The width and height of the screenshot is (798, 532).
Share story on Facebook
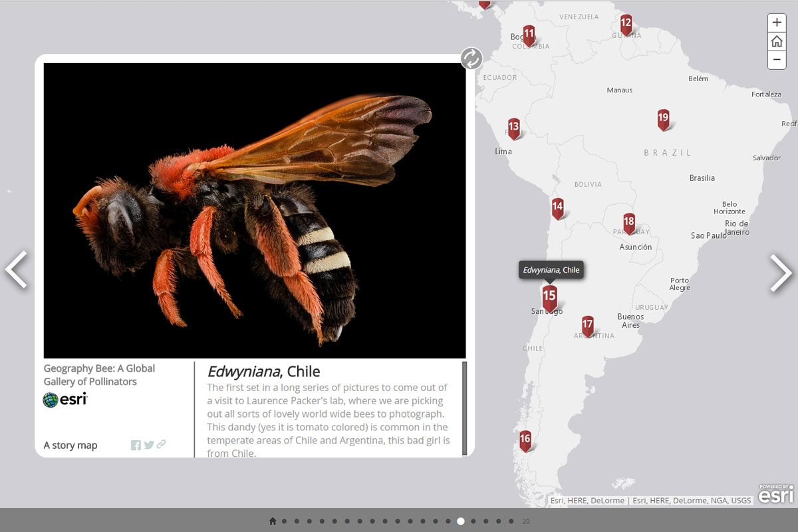pyautogui.click(x=136, y=446)
